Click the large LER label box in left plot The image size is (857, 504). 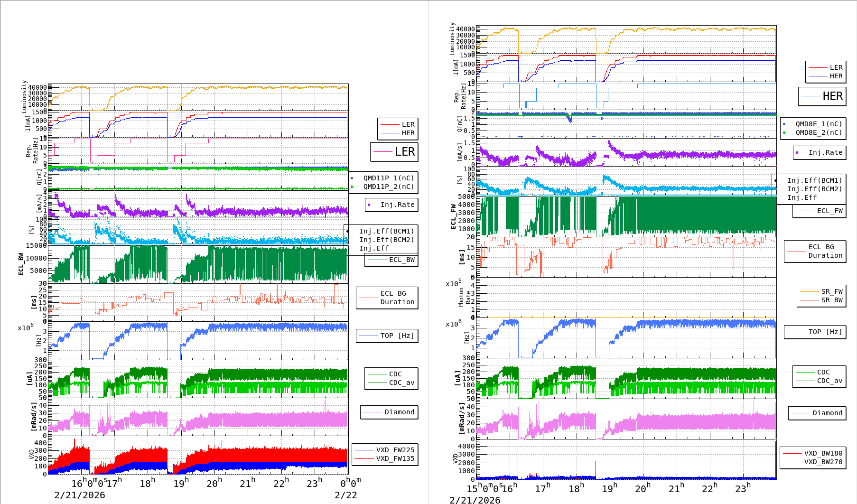394,152
